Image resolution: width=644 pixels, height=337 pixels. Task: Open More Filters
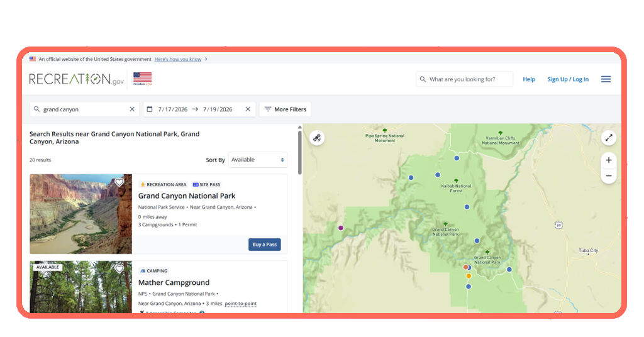(286, 109)
